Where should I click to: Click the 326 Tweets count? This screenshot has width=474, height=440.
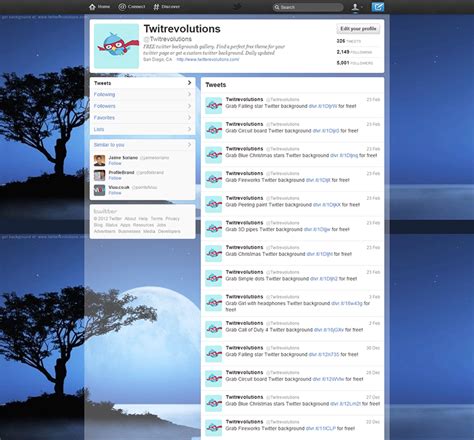(349, 41)
